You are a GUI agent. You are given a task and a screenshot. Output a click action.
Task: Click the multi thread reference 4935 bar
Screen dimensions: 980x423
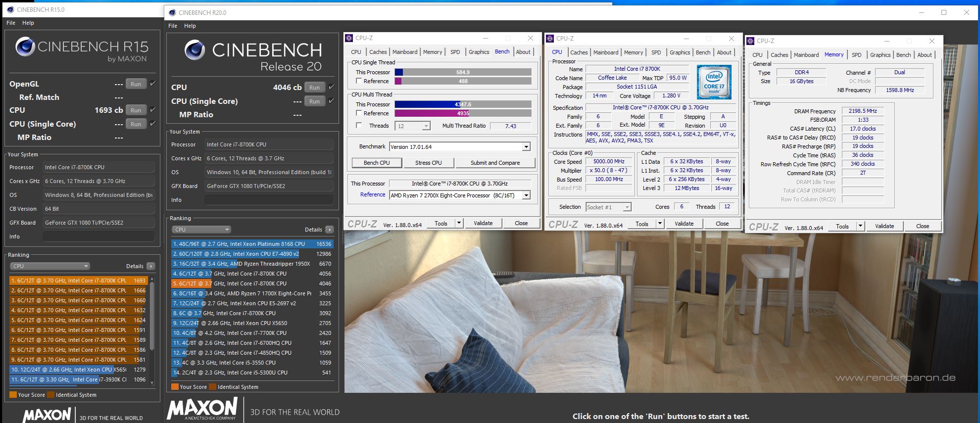pyautogui.click(x=463, y=113)
